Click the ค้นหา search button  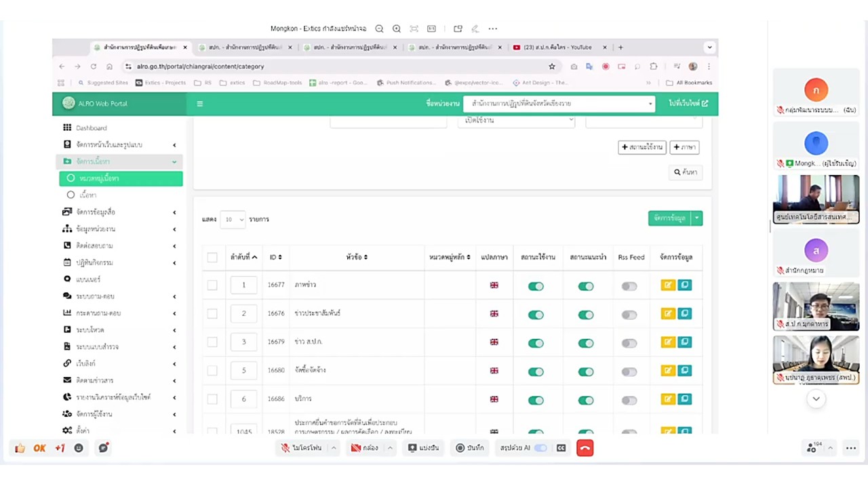[x=685, y=172]
